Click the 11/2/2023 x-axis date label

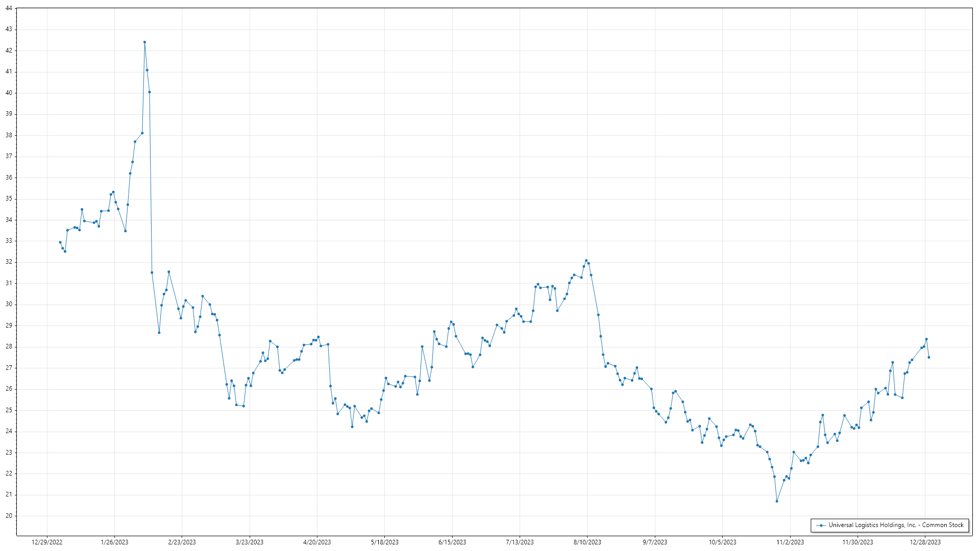pos(790,542)
